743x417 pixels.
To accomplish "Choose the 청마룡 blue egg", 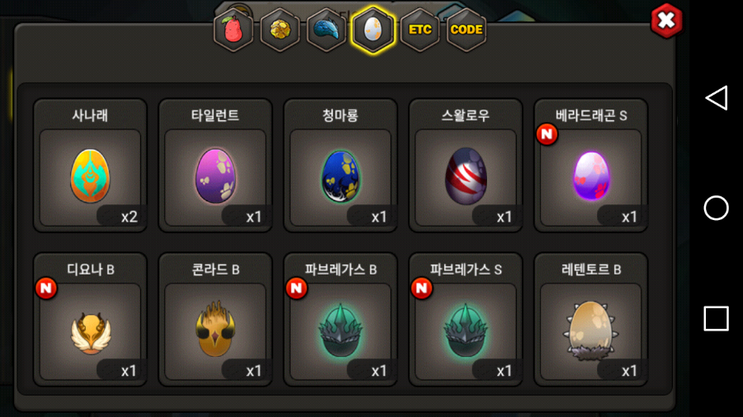I will 340,165.
